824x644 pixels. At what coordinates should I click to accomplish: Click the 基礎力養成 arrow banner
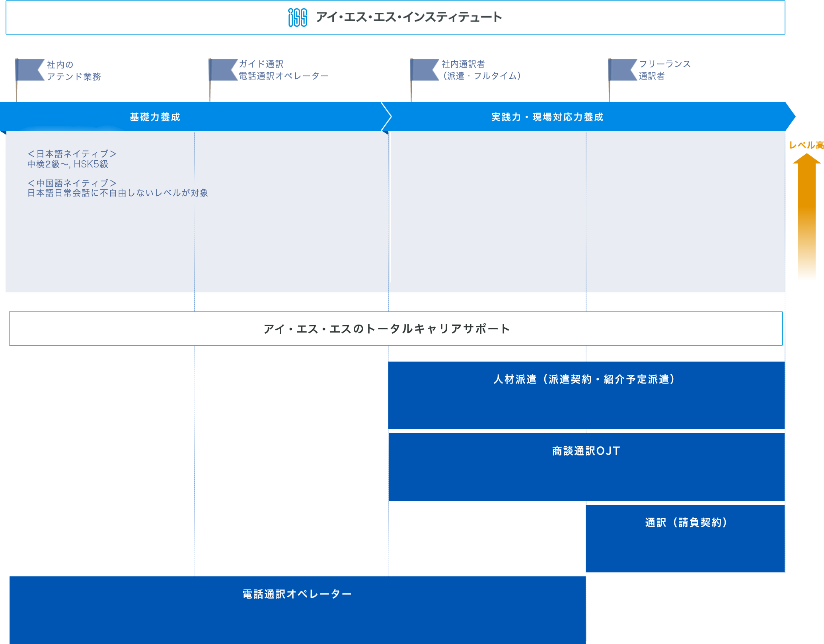click(195, 117)
